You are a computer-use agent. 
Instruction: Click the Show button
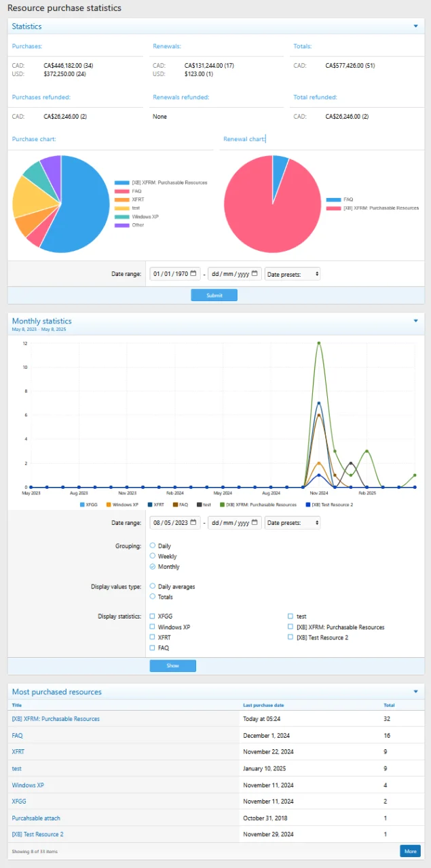click(x=172, y=666)
